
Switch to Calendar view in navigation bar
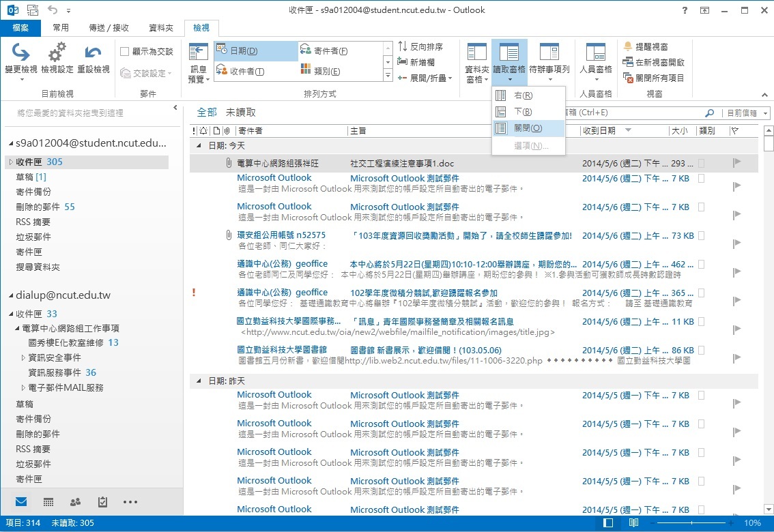(48, 502)
